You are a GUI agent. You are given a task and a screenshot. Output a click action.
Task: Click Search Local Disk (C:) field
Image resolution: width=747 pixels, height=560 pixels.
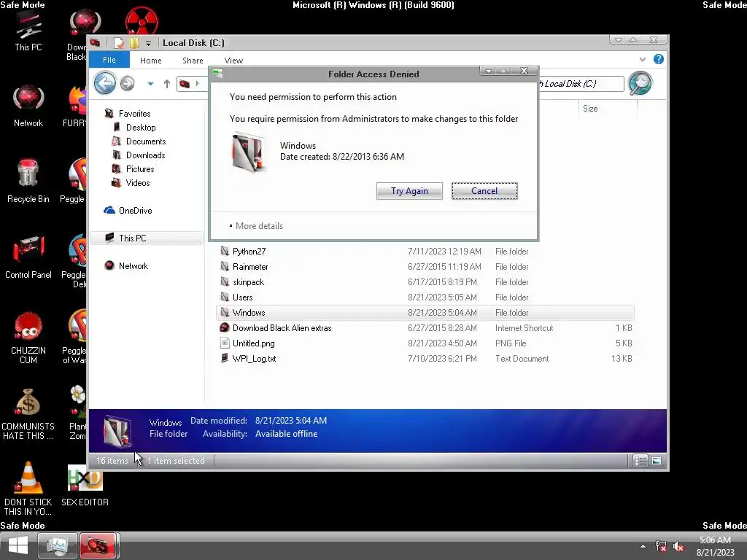pos(580,84)
